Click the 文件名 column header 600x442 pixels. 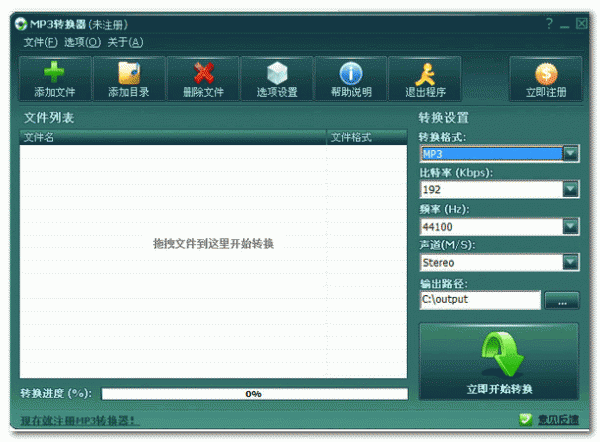(x=173, y=137)
